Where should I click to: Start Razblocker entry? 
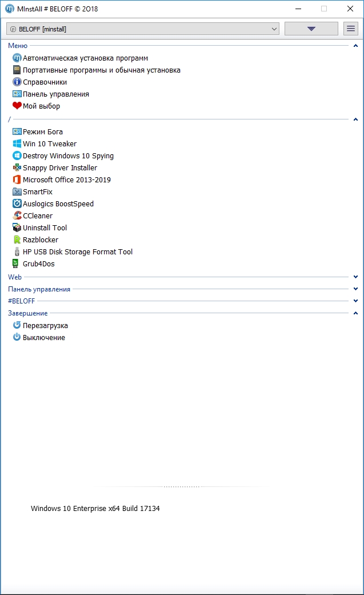click(x=41, y=240)
